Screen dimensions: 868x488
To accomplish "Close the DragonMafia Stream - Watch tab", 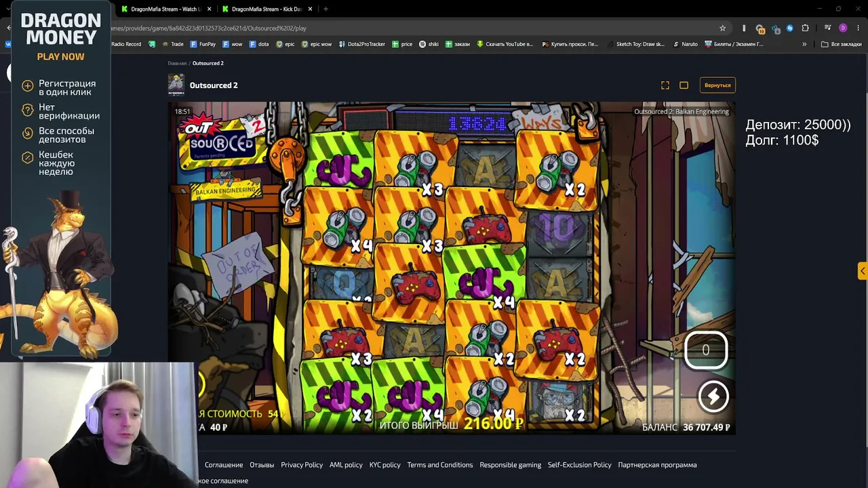I will pyautogui.click(x=209, y=9).
